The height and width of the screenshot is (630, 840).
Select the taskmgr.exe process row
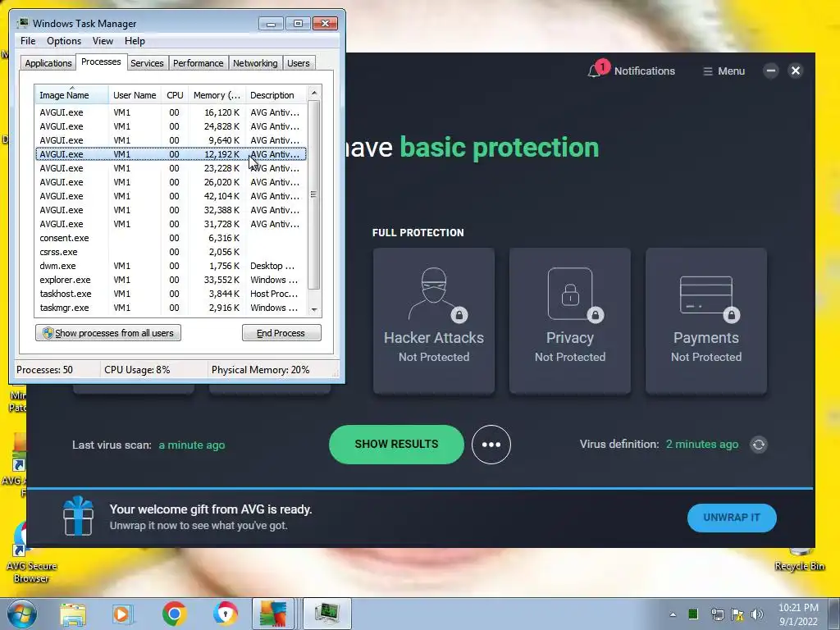click(171, 308)
